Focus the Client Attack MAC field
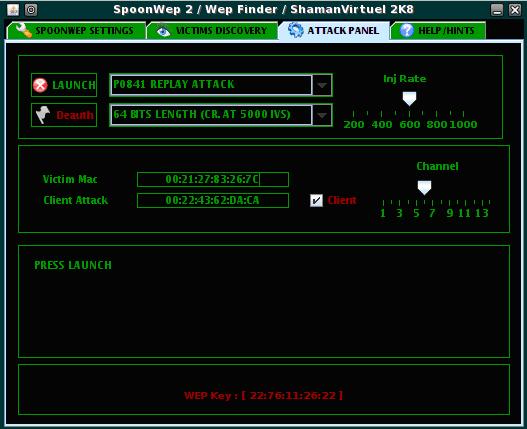The image size is (527, 429). pos(213,200)
